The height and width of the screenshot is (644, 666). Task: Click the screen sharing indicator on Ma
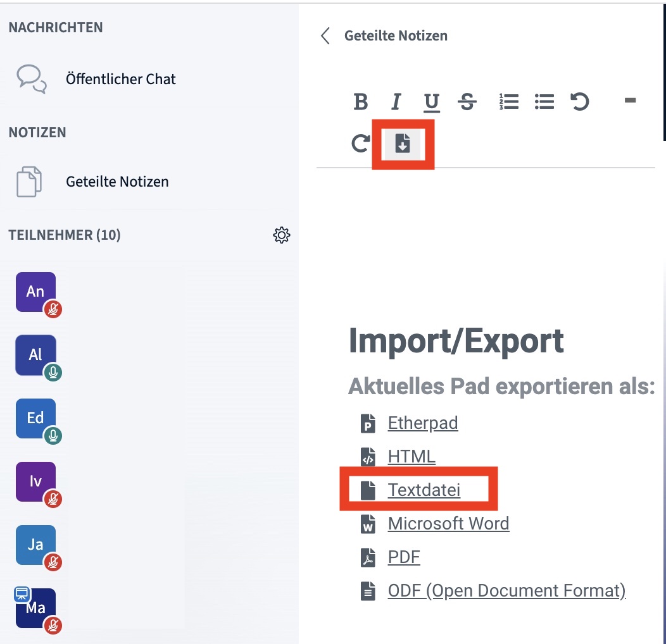click(23, 593)
